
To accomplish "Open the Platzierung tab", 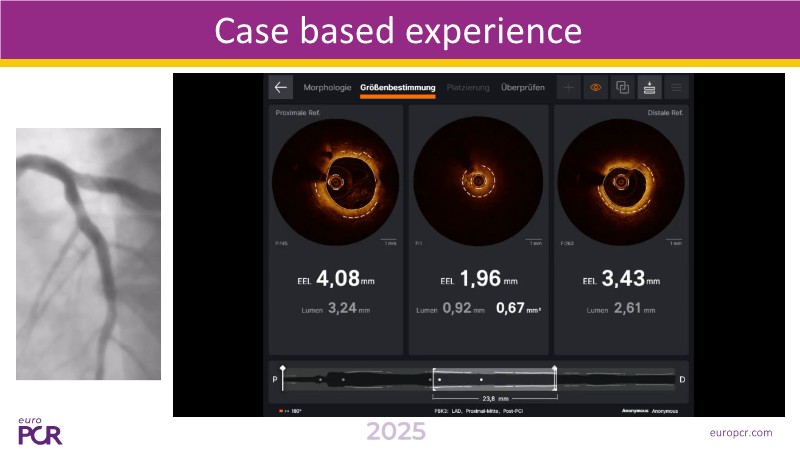I will 468,88.
